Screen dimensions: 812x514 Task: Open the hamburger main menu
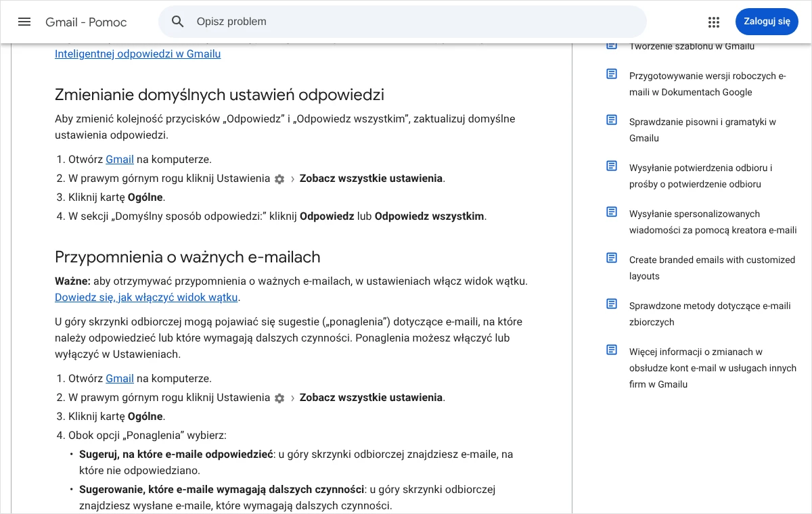24,22
